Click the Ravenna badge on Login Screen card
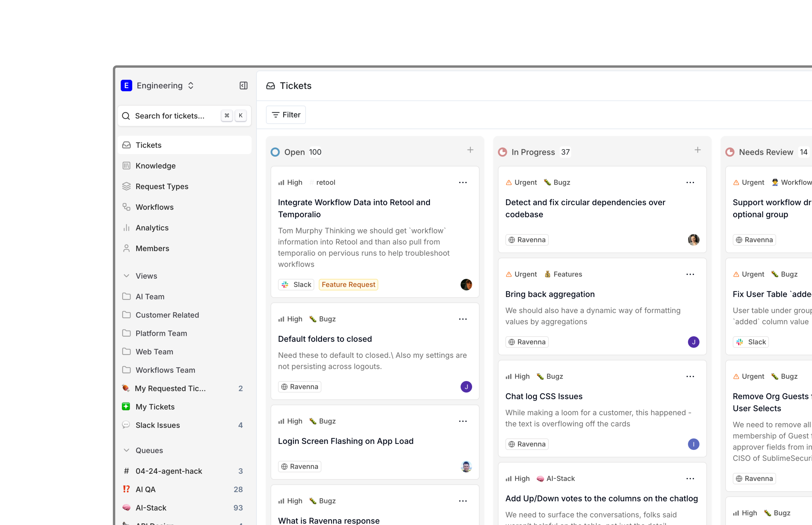The width and height of the screenshot is (812, 525). coord(299,467)
